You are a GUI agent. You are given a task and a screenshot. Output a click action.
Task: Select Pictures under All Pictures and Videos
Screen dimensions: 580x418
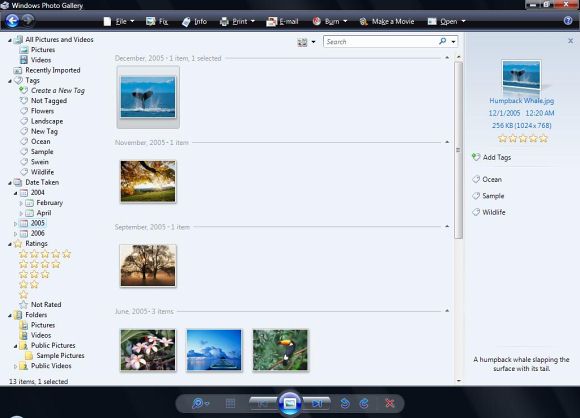[43, 50]
